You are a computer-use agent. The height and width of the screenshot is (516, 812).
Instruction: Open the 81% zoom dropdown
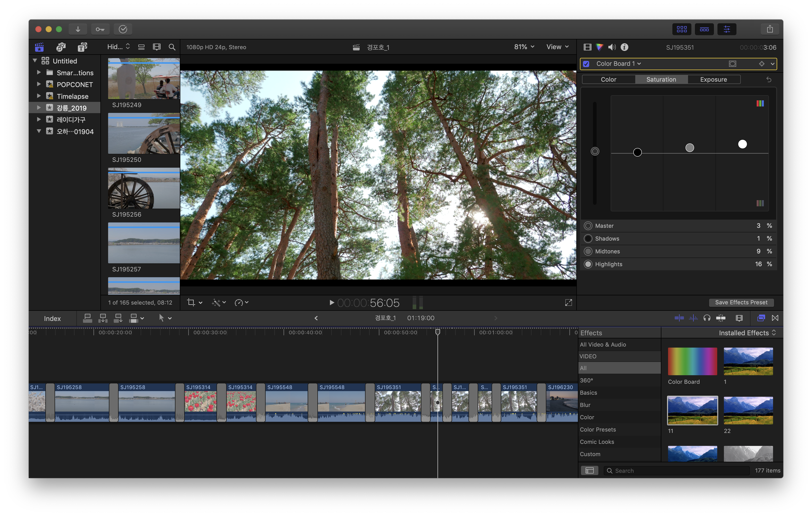click(524, 47)
